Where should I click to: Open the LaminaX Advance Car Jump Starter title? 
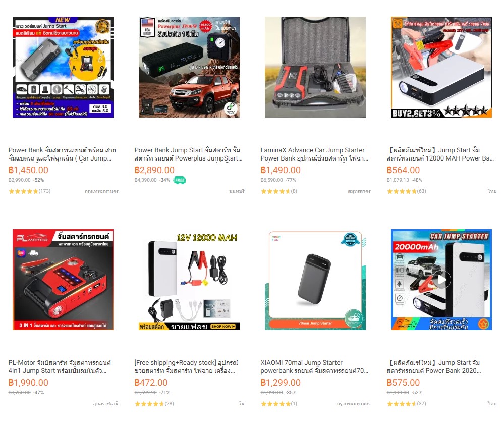pos(314,154)
